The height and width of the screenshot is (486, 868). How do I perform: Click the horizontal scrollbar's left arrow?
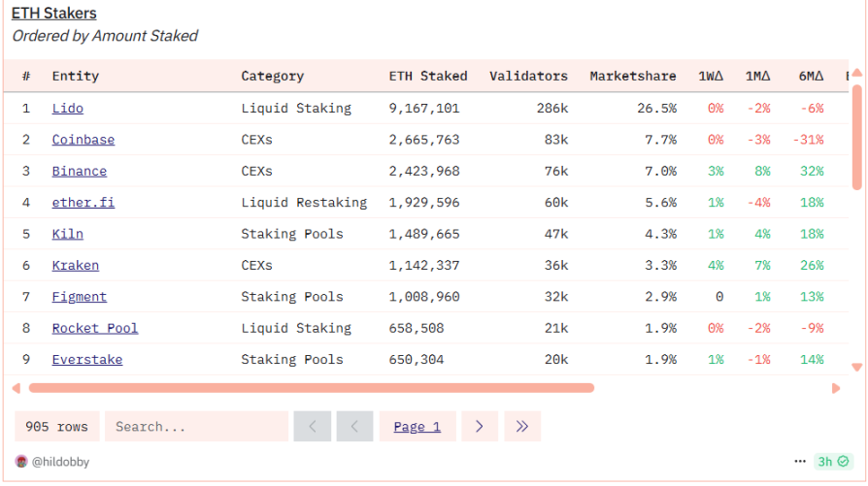16,388
